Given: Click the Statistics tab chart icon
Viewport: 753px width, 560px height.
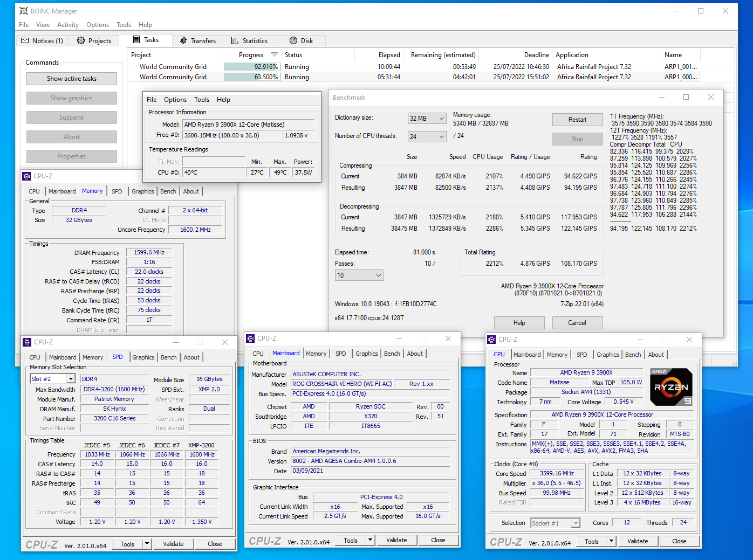Looking at the screenshot, I should point(235,40).
